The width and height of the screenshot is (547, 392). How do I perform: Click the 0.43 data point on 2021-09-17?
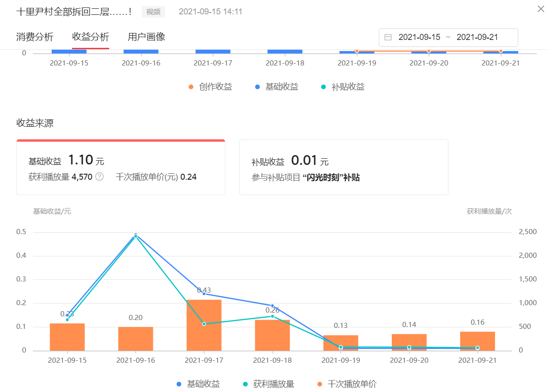click(x=203, y=294)
